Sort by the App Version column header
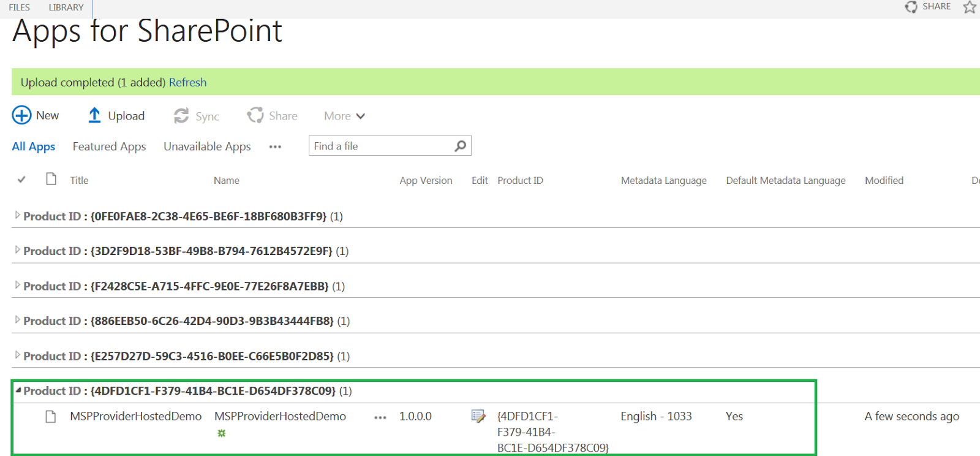The width and height of the screenshot is (980, 456). (426, 180)
